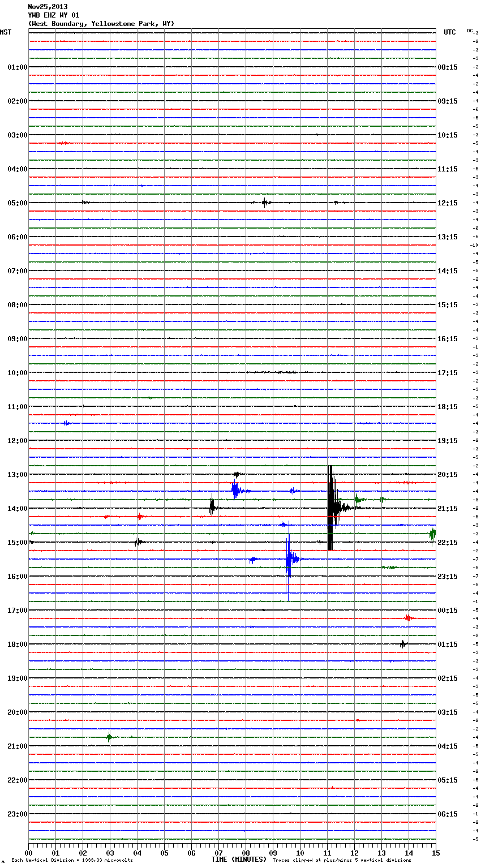Click minute tick label 03 on the bottom axis
Viewport: 481px width, 868px height.
[110, 853]
